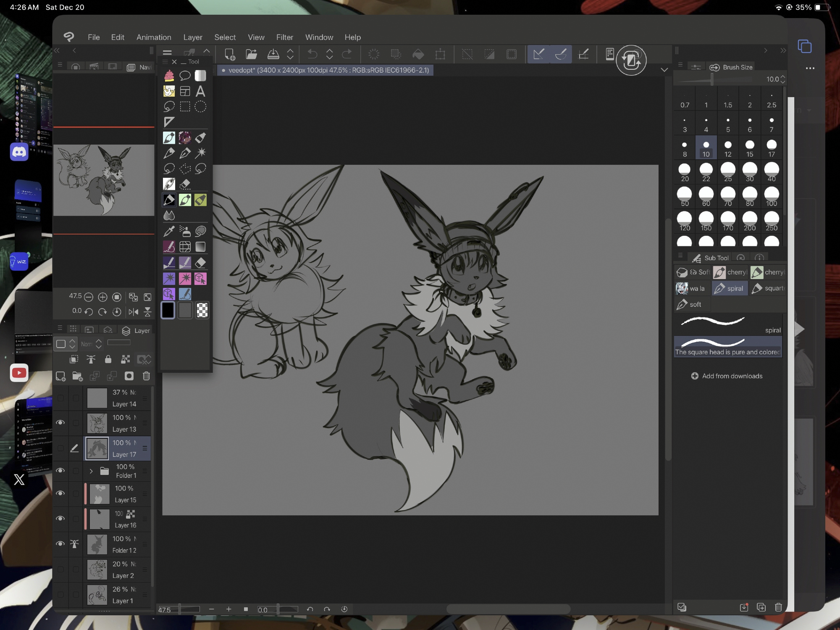Expand the canvas tab dropdown chevron
Screen dimensions: 840x630
pos(664,70)
